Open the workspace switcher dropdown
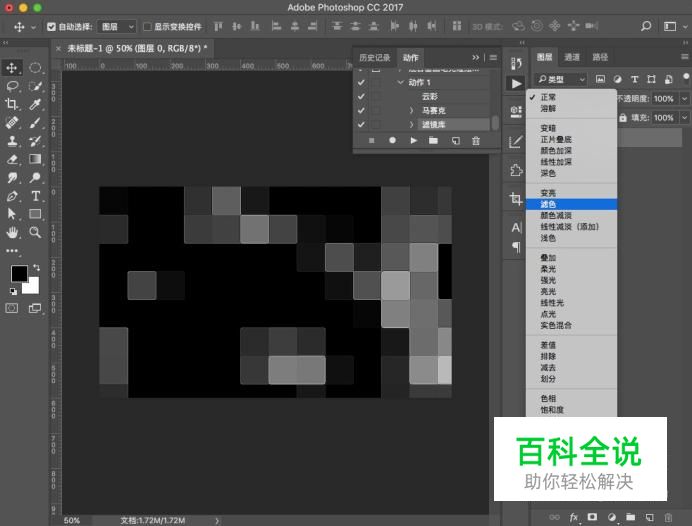Image resolution: width=692 pixels, height=526 pixels. (674, 26)
